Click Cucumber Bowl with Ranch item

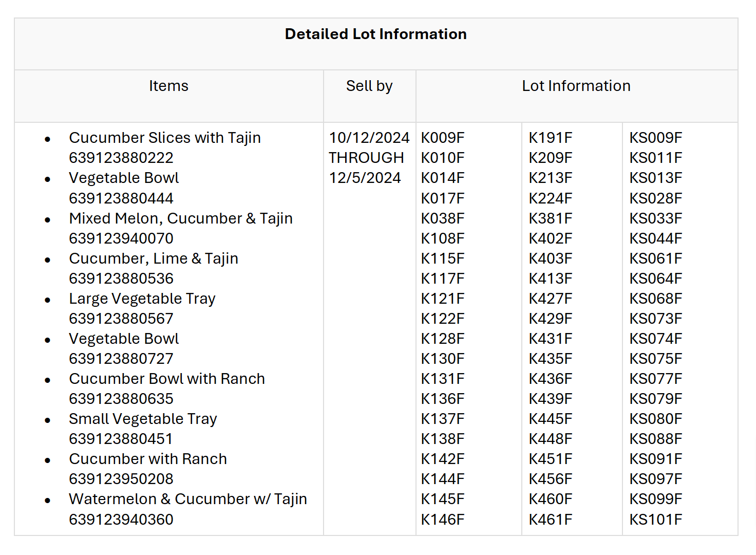click(167, 379)
